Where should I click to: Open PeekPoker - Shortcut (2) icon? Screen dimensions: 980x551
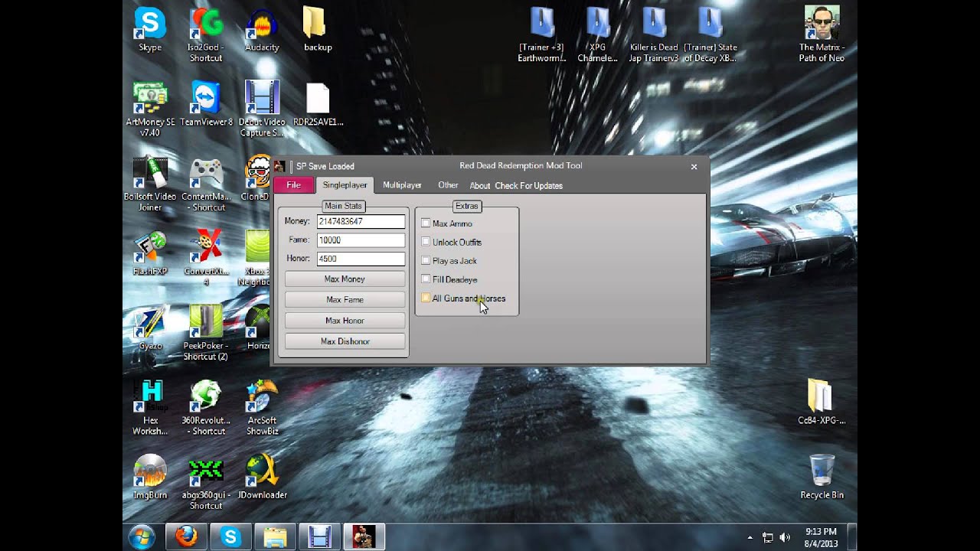click(x=206, y=333)
